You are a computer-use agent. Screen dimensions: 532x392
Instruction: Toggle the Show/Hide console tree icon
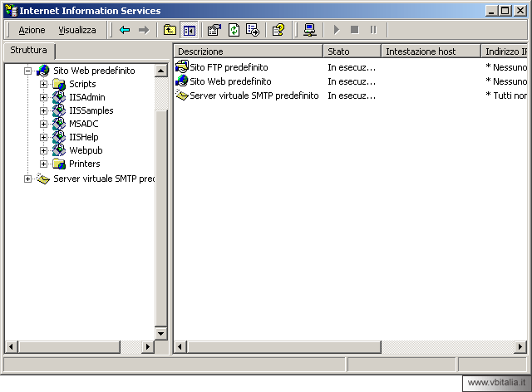(x=189, y=31)
